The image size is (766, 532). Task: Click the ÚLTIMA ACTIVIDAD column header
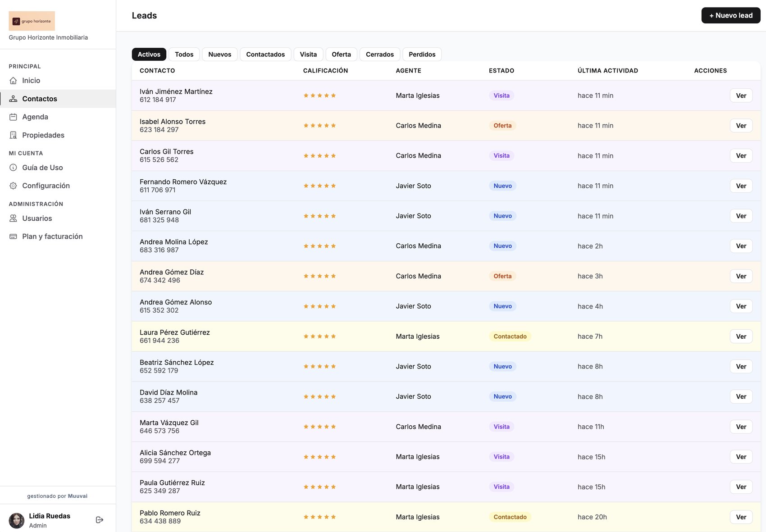point(608,71)
